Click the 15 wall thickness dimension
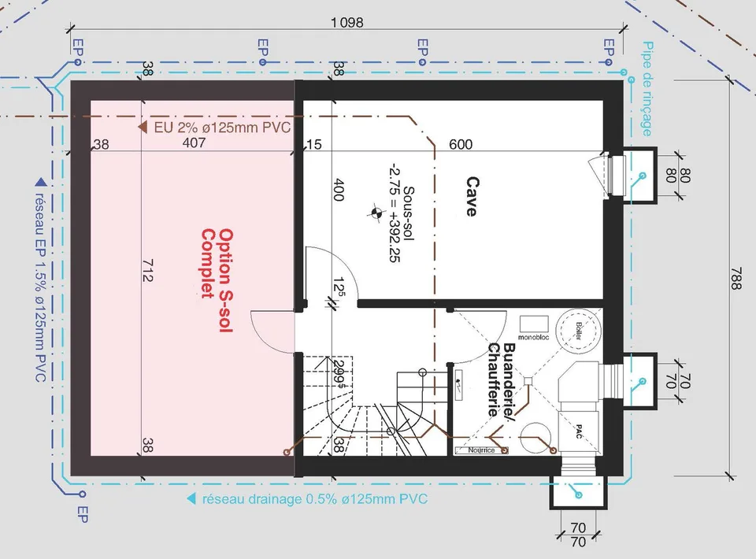756x559 pixels. pos(313,144)
